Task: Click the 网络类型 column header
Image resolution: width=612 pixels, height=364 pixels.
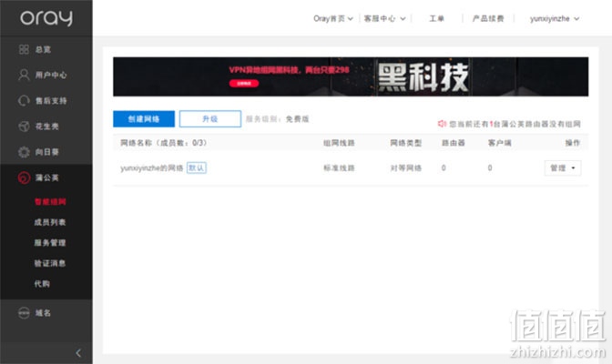Action: coord(406,143)
